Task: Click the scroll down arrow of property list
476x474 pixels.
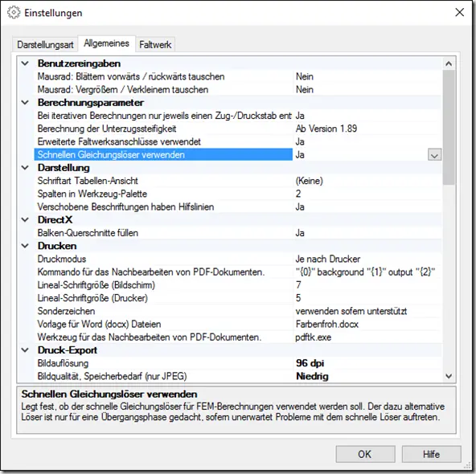Action: point(449,376)
